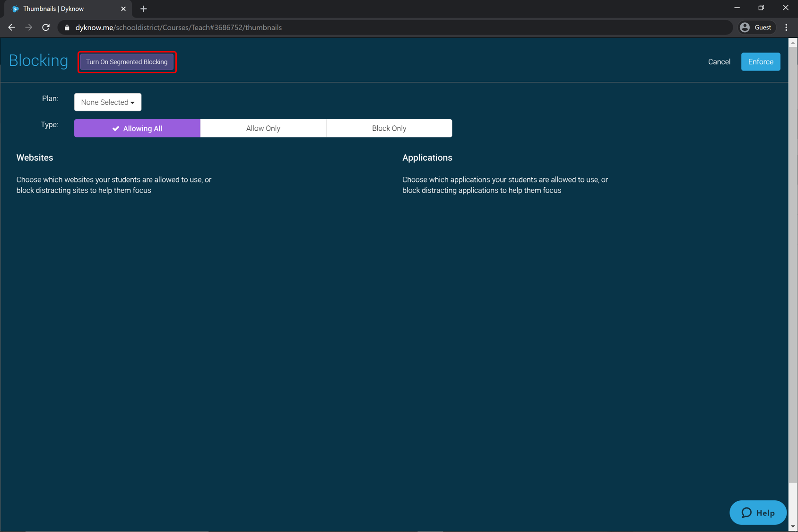This screenshot has width=798, height=532.
Task: Click the address bar URL field
Action: [x=395, y=27]
